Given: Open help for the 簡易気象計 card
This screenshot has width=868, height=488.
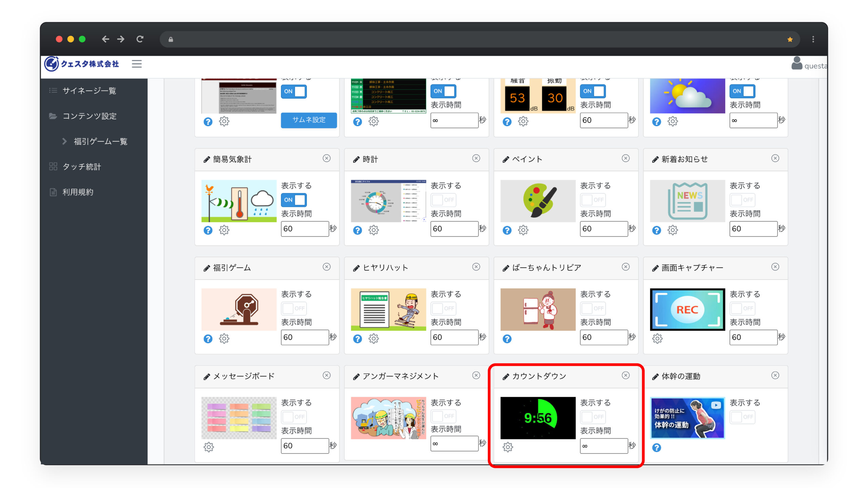Looking at the screenshot, I should [208, 230].
